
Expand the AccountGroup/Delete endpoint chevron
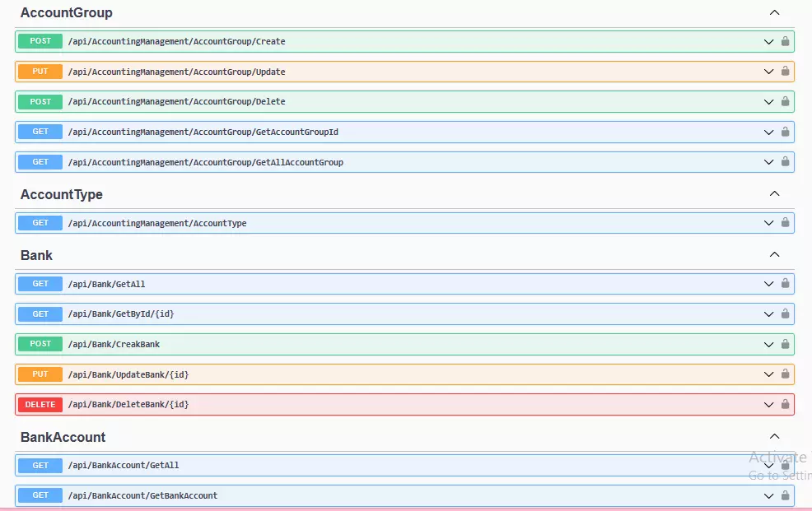coord(768,102)
